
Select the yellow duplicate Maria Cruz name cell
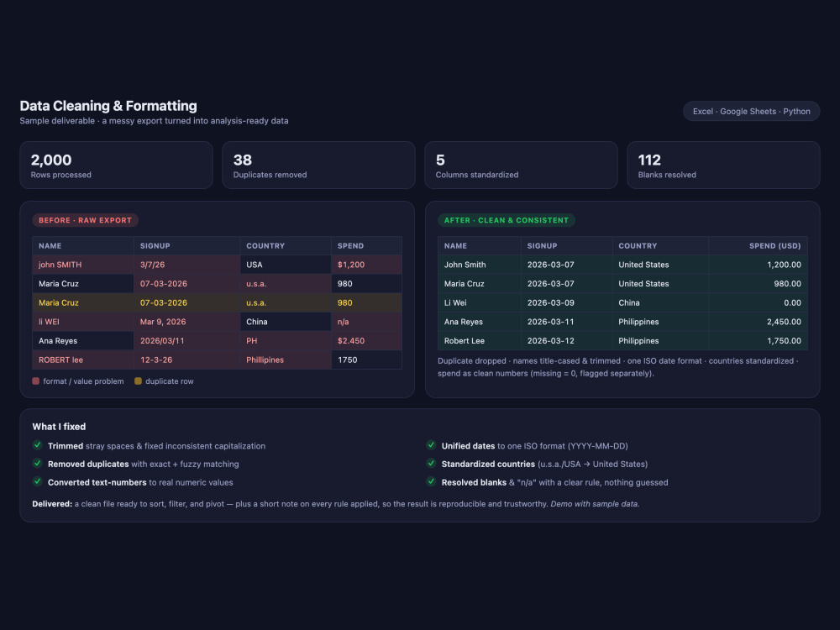(83, 302)
